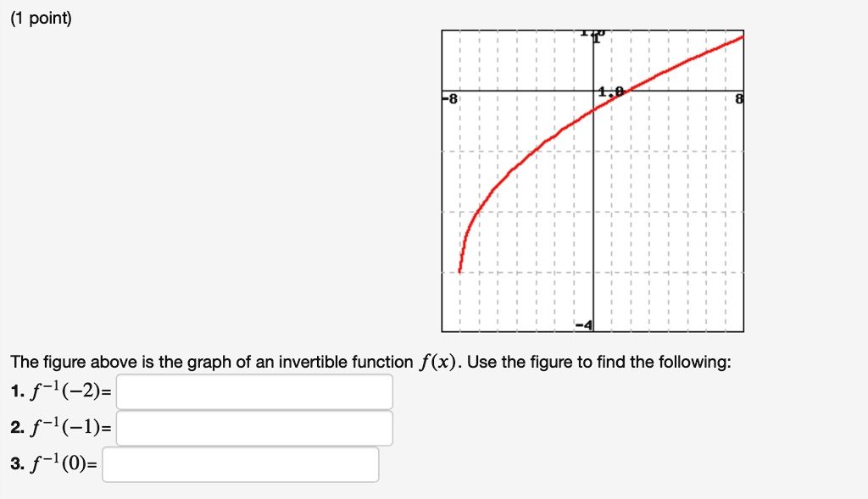Select the graph of the invertible function

click(592, 180)
